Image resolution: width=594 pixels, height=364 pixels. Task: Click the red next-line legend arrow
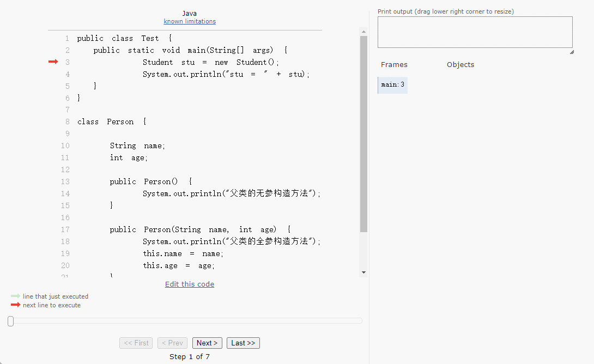pos(15,305)
